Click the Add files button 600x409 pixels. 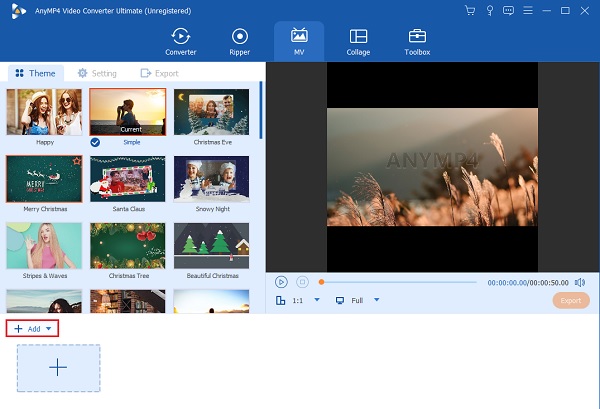click(27, 329)
